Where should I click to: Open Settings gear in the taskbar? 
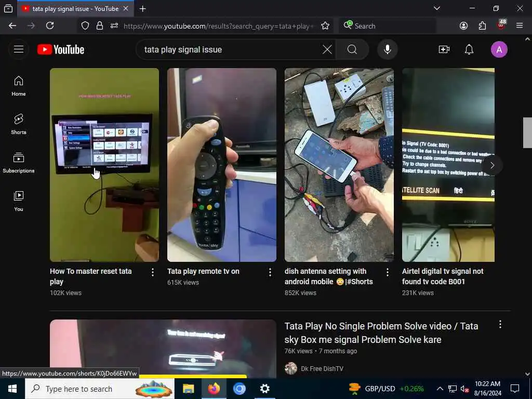(264, 389)
